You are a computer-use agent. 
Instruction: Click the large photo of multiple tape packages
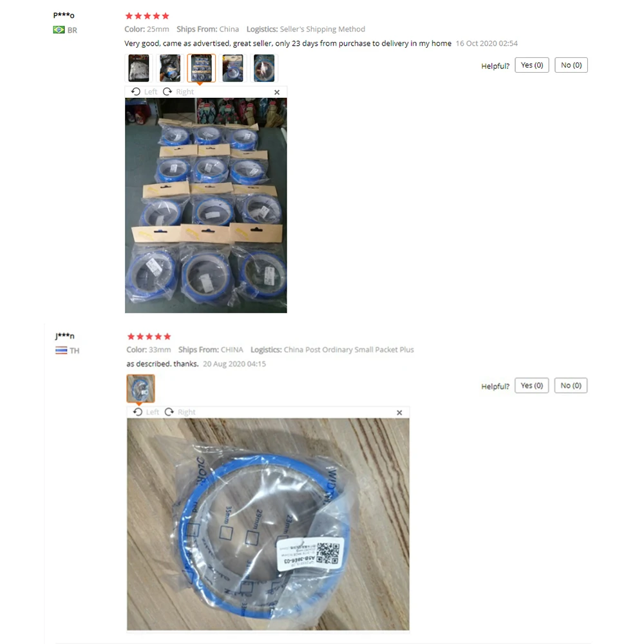pyautogui.click(x=206, y=205)
